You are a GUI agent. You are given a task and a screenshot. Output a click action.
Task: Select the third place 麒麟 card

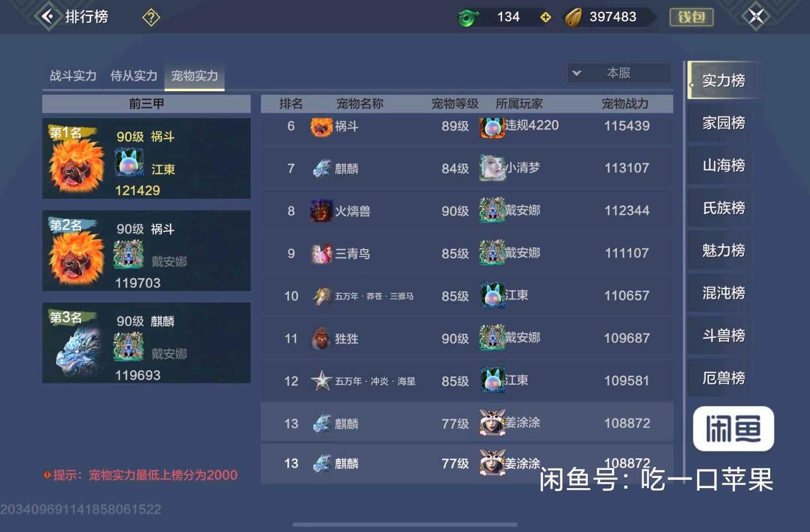click(146, 343)
